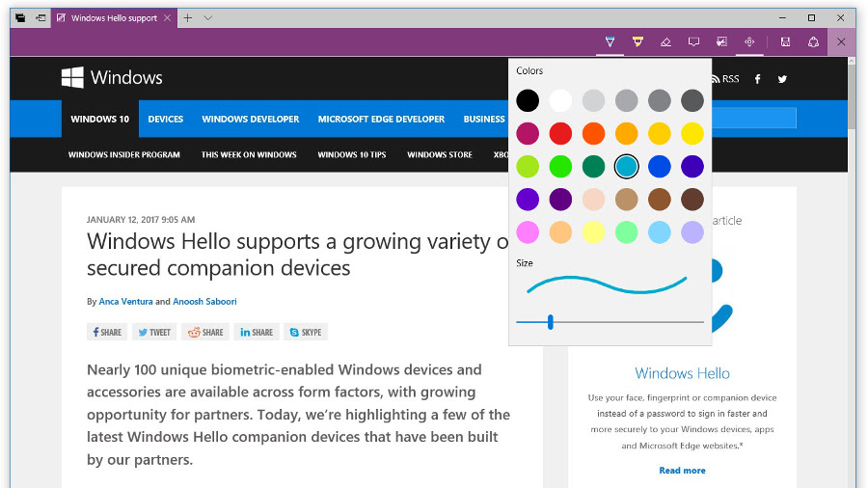
Task: Pick the red color swatch
Action: tap(560, 133)
